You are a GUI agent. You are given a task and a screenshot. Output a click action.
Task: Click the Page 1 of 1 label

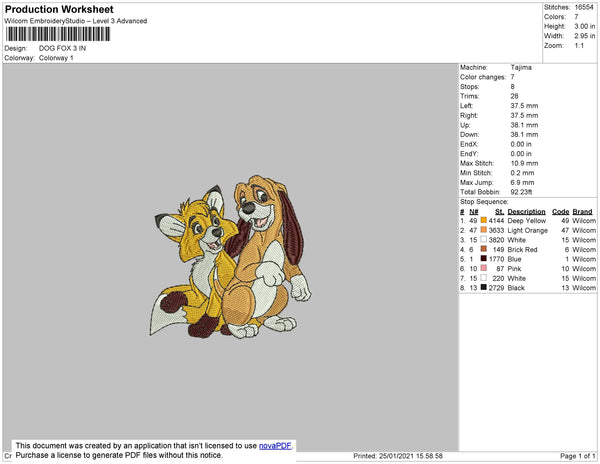coord(578,456)
